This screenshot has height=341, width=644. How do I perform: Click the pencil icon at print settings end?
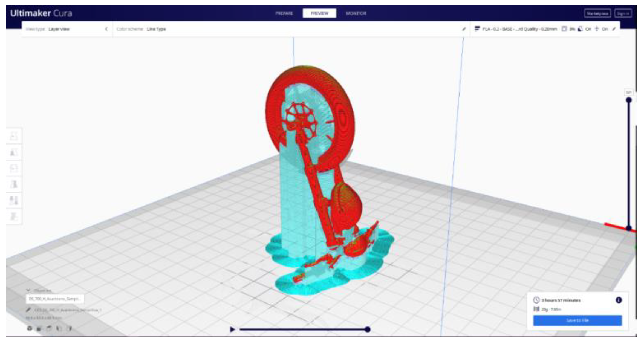click(x=614, y=29)
